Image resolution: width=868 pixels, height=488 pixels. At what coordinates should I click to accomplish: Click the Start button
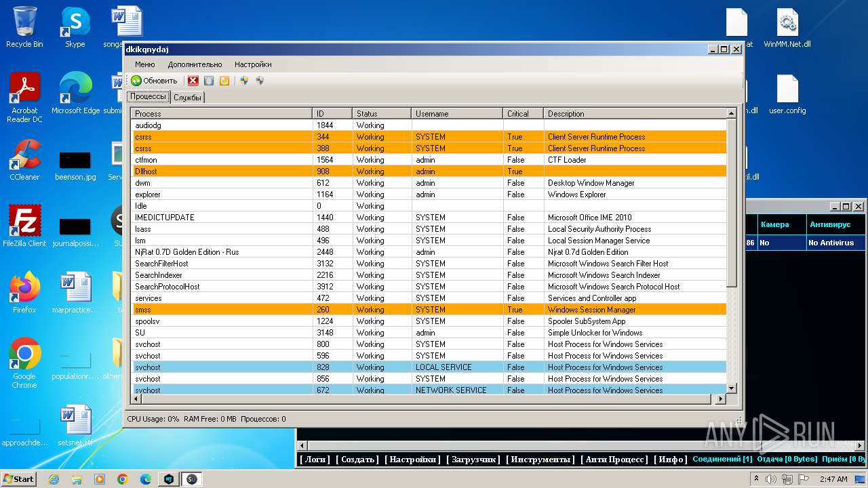coord(18,479)
